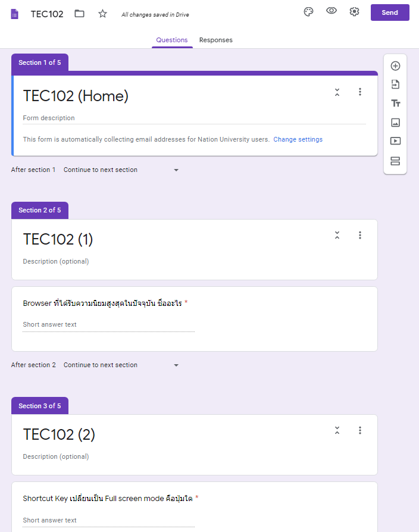Add image from the floating sidebar
Viewport: 419px width, 532px height.
(x=395, y=123)
